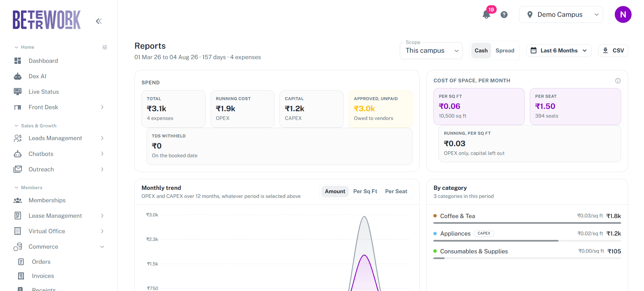Image resolution: width=644 pixels, height=291 pixels.
Task: Open the user avatar N menu
Action: tap(623, 14)
